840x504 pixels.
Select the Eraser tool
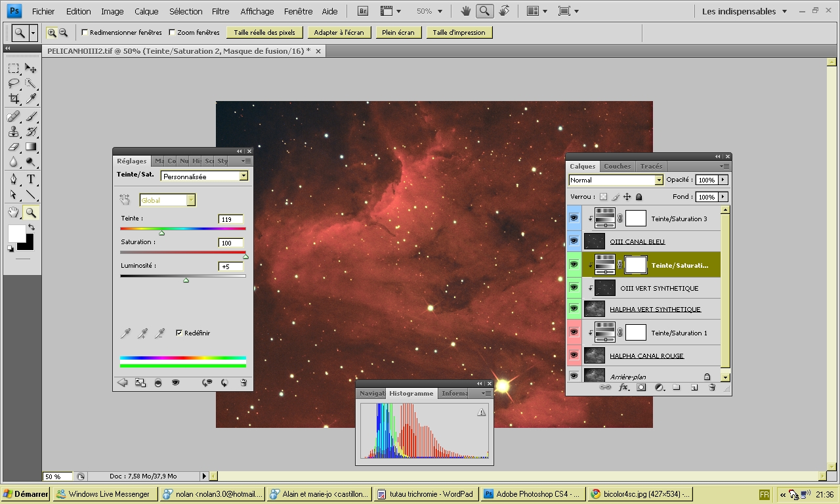coord(13,147)
